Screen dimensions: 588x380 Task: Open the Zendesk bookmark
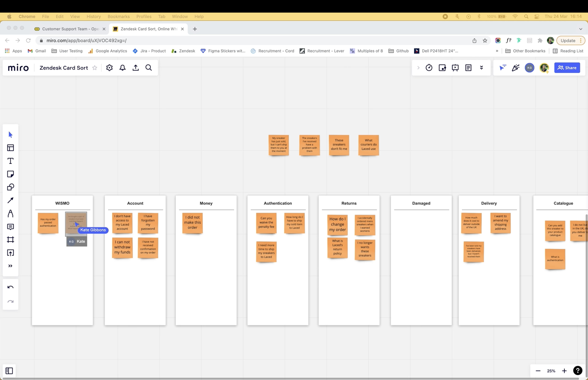[x=183, y=51]
